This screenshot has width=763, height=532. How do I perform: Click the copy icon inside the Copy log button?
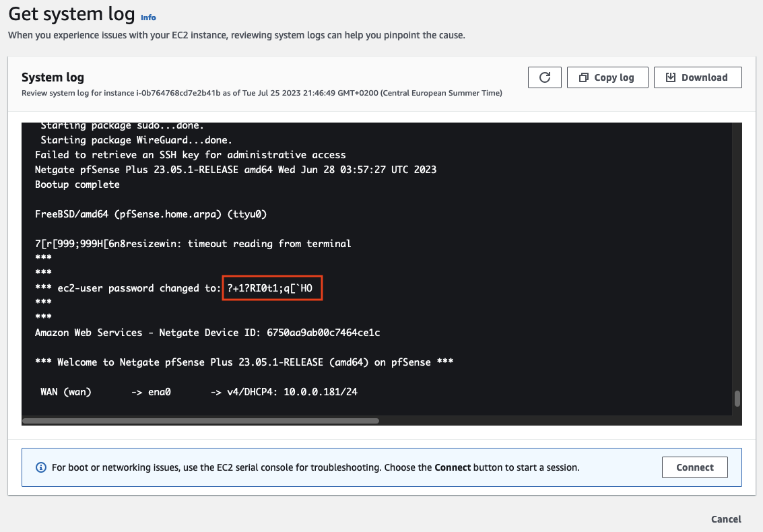coord(584,77)
